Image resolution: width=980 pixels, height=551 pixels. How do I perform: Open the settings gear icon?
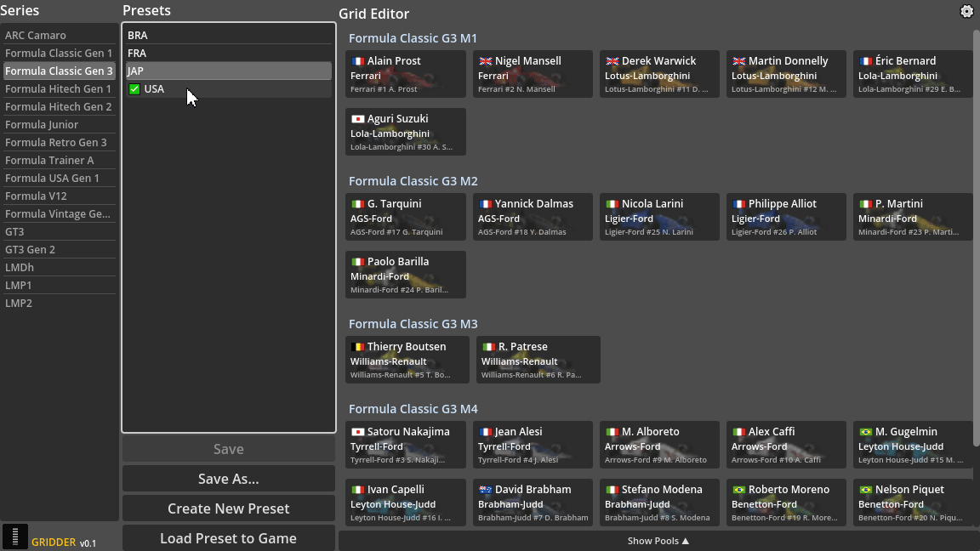point(966,11)
